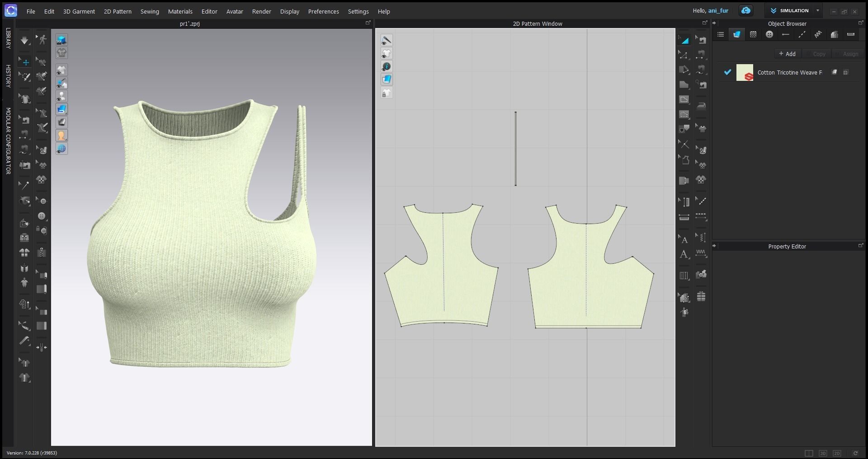The width and height of the screenshot is (868, 459).
Task: Open the MODULAR CONFIGURATOR side tab
Action: tap(8, 141)
